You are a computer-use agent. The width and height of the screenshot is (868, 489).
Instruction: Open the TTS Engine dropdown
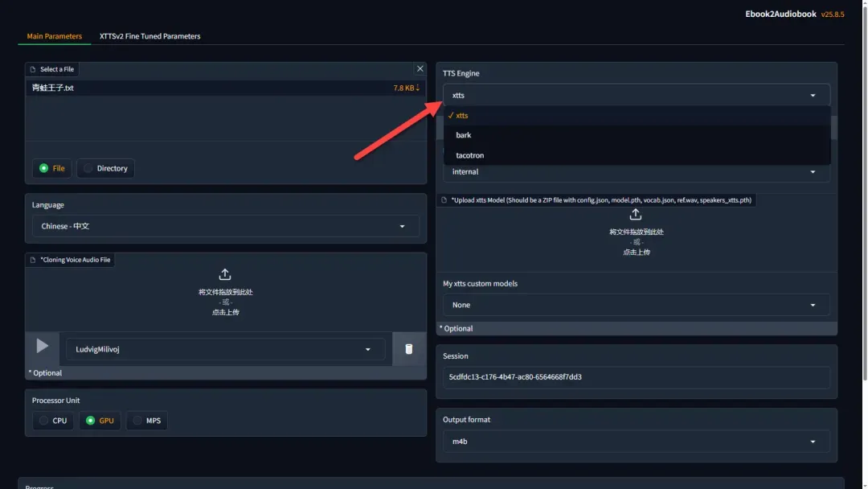[636, 95]
